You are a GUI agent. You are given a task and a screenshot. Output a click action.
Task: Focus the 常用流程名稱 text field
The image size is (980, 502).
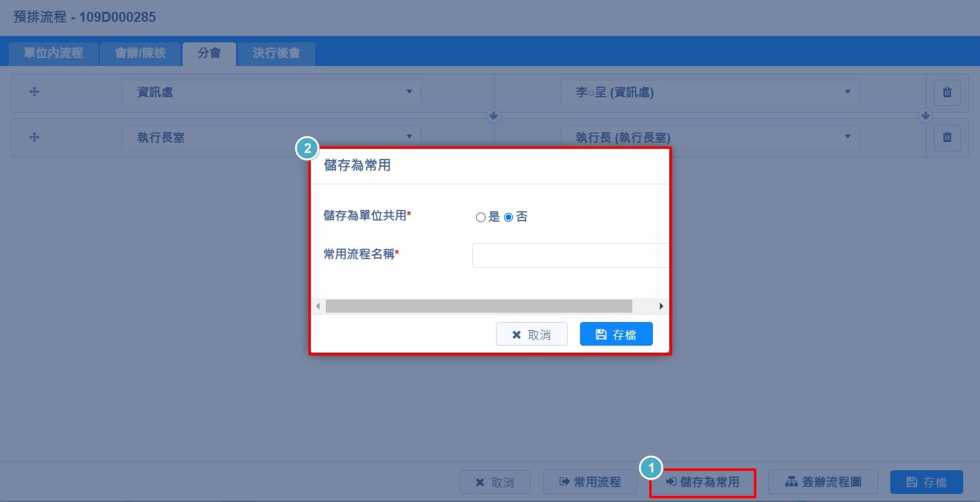coord(569,255)
